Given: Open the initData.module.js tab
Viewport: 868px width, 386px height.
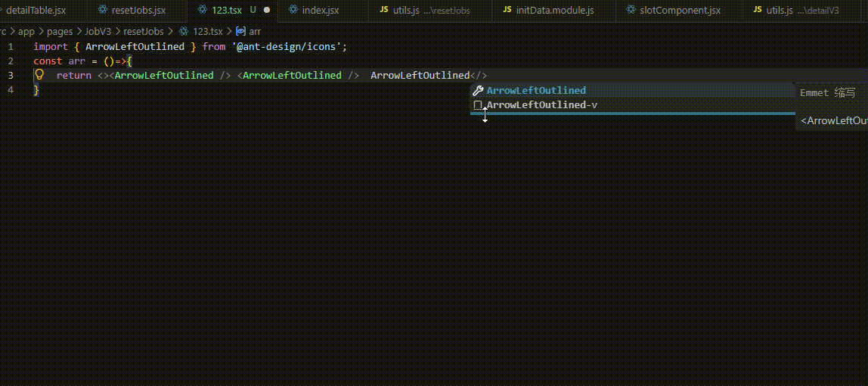Looking at the screenshot, I should point(553,10).
